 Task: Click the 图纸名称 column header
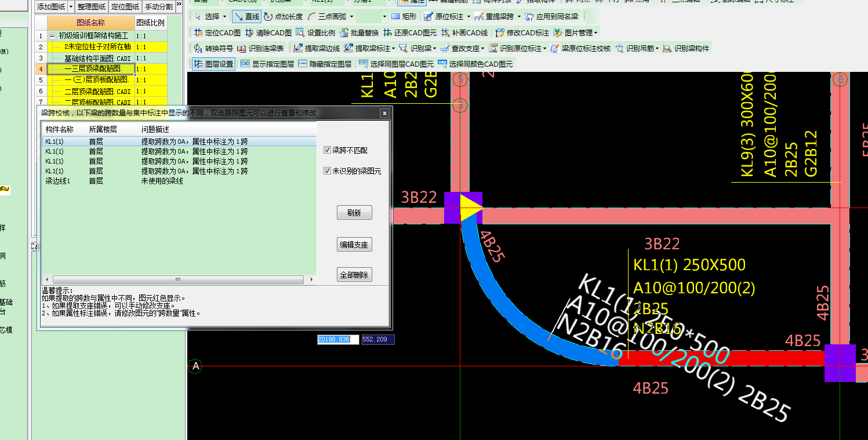pyautogui.click(x=91, y=23)
